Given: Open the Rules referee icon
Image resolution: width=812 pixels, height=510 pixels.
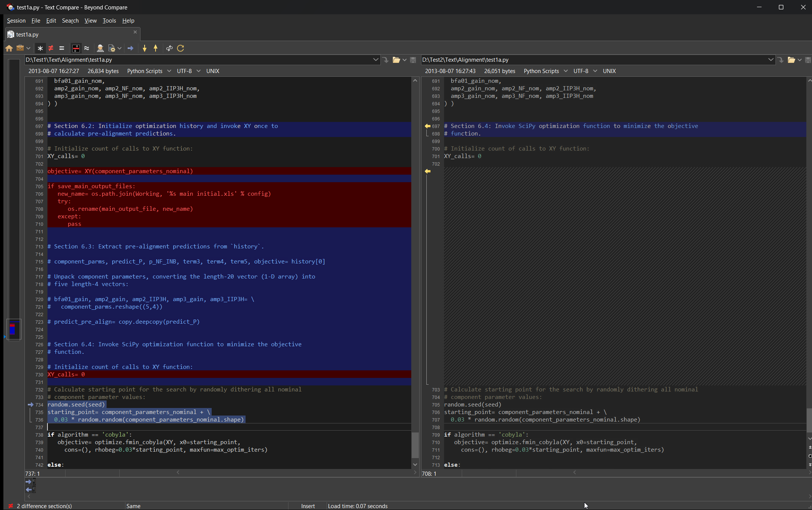Looking at the screenshot, I should tap(100, 48).
